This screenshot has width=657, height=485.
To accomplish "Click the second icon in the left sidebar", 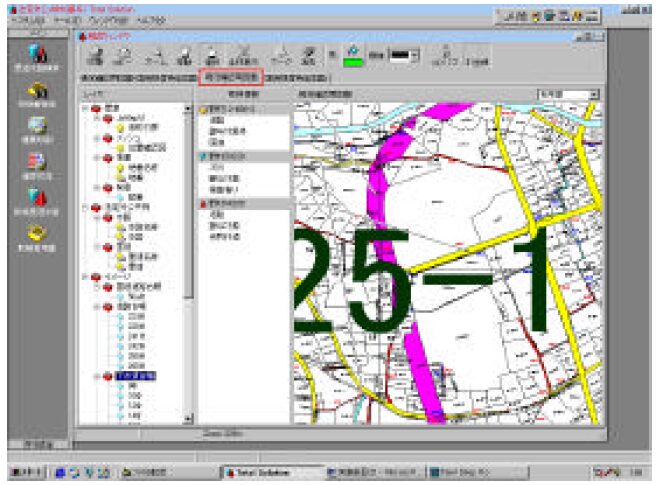I will point(37,89).
